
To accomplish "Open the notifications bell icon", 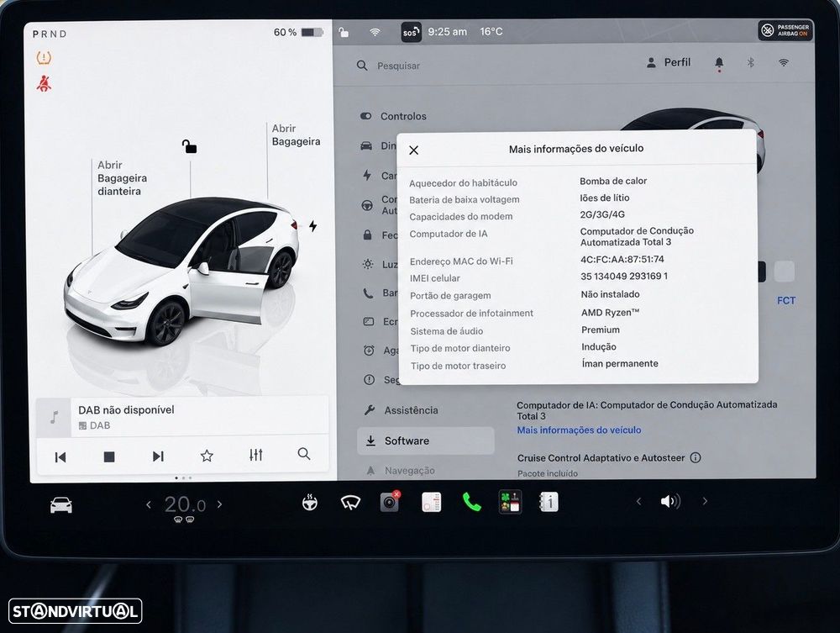I will [719, 63].
